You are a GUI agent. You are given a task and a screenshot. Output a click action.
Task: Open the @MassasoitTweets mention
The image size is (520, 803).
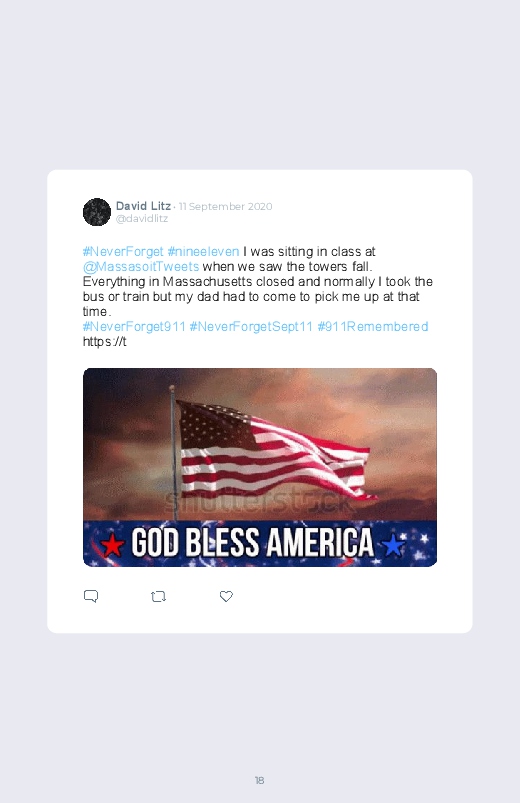pos(141,267)
